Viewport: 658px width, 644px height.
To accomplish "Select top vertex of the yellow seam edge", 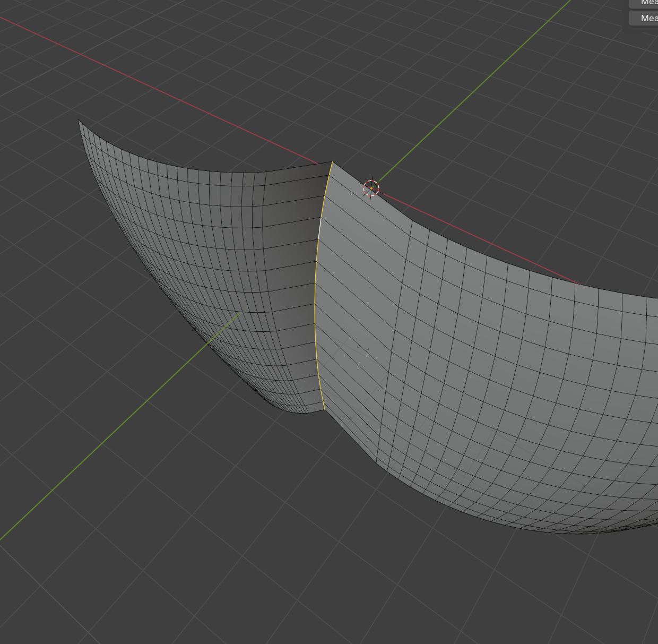I will [x=332, y=162].
